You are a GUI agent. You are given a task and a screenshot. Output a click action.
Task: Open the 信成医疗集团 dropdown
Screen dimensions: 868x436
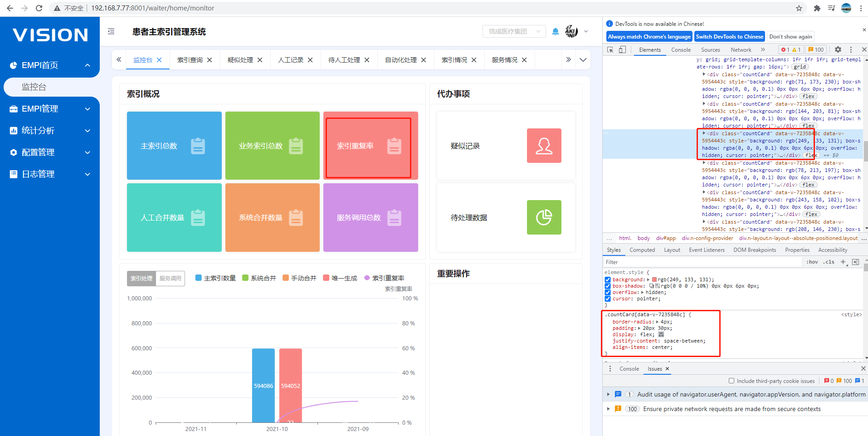pyautogui.click(x=514, y=31)
